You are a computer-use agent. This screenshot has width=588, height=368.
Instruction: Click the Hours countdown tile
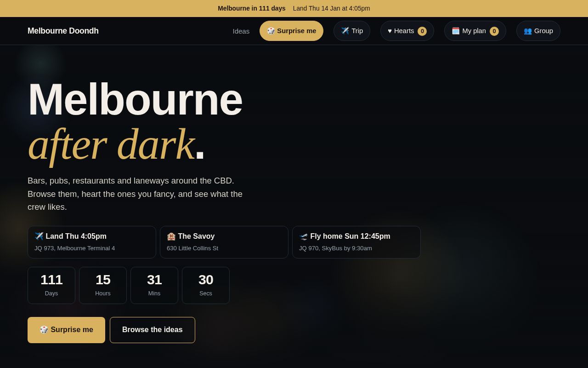(103, 285)
